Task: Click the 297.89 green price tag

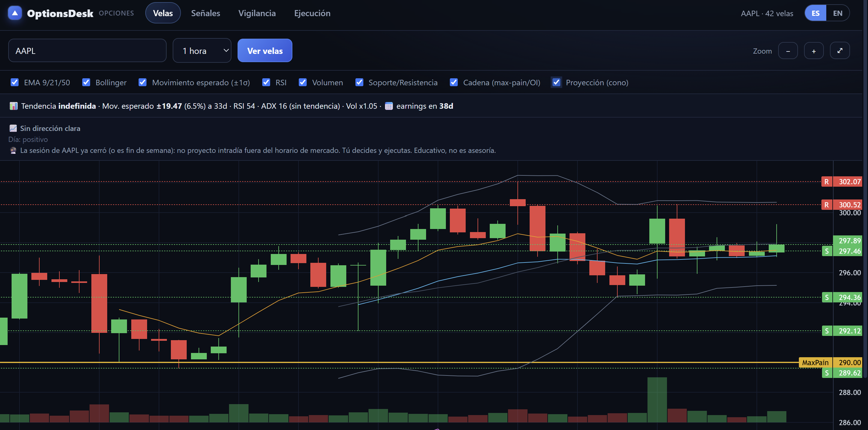Action: coord(848,241)
